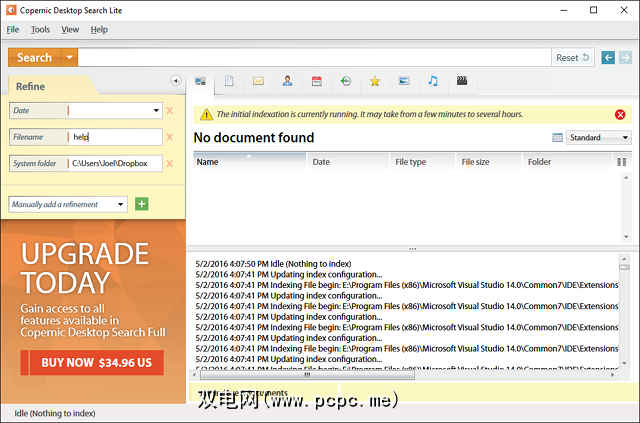The height and width of the screenshot is (423, 640).
Task: Sort results by Name column header
Action: click(249, 162)
